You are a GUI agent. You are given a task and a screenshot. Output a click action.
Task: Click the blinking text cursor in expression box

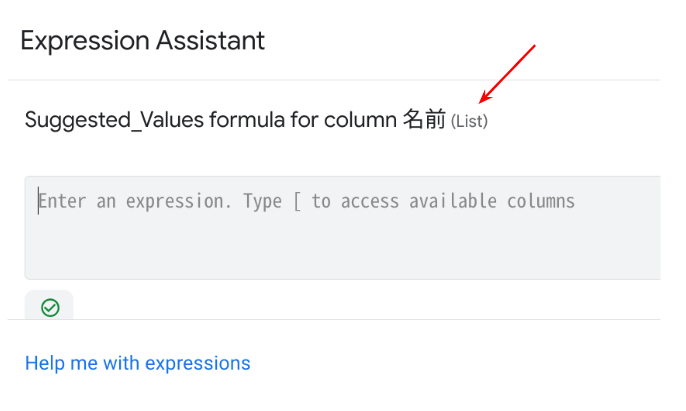tap(38, 201)
